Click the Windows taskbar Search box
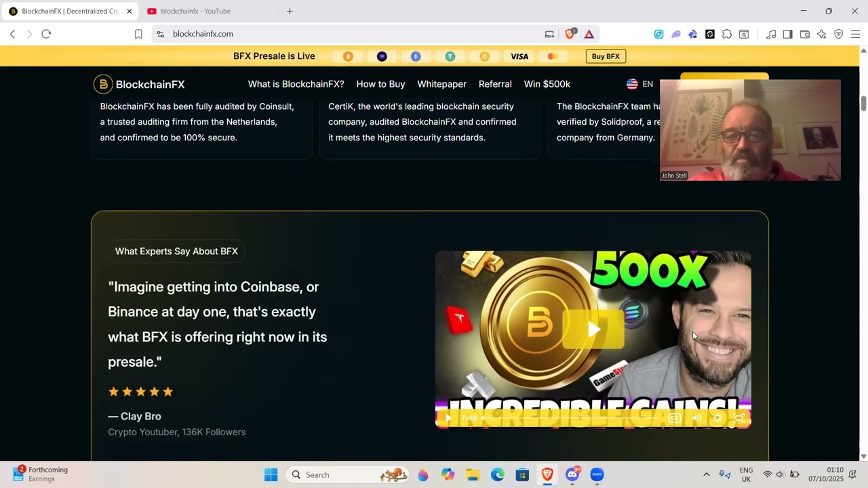 [x=348, y=474]
